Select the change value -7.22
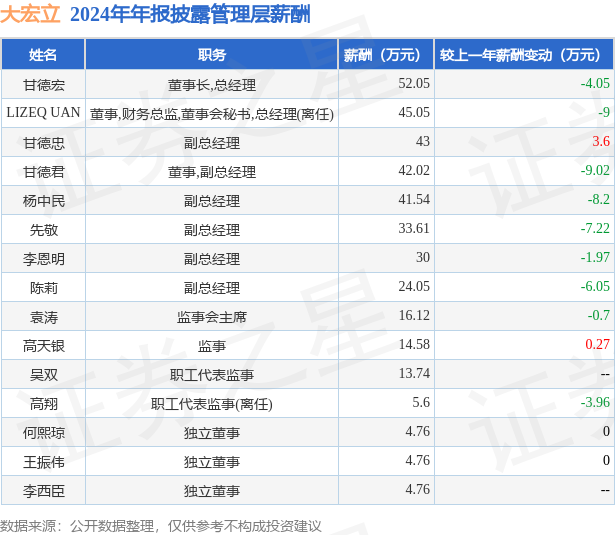Image resolution: width=615 pixels, height=535 pixels. click(x=595, y=228)
